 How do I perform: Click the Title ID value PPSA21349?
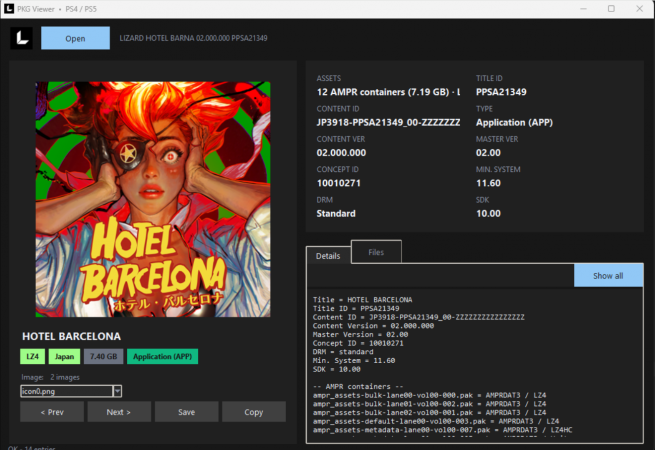[x=501, y=92]
